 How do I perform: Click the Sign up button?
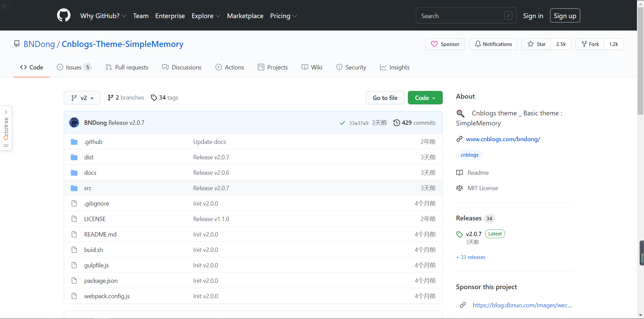click(x=565, y=16)
